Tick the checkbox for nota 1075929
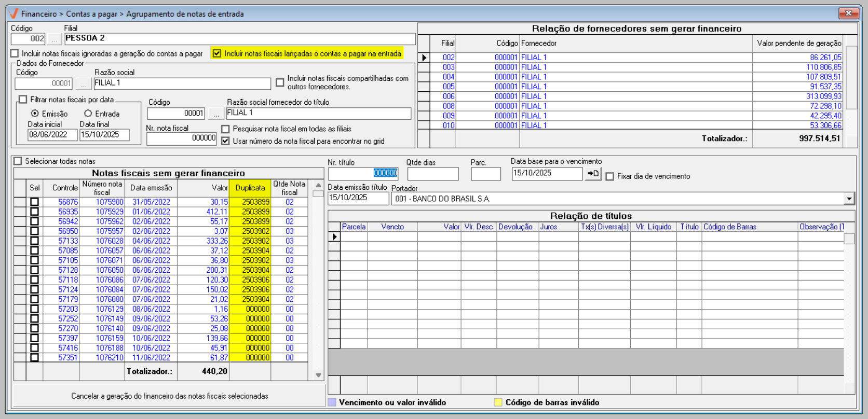Image resolution: width=868 pixels, height=419 pixels. (x=35, y=212)
